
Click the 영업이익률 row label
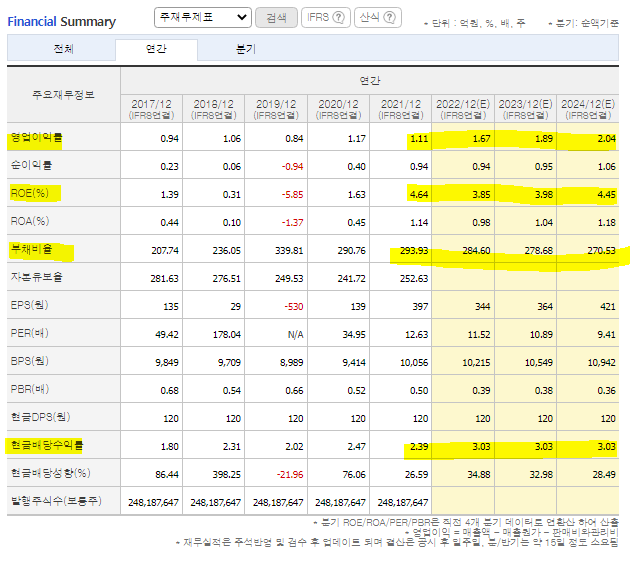(x=36, y=137)
